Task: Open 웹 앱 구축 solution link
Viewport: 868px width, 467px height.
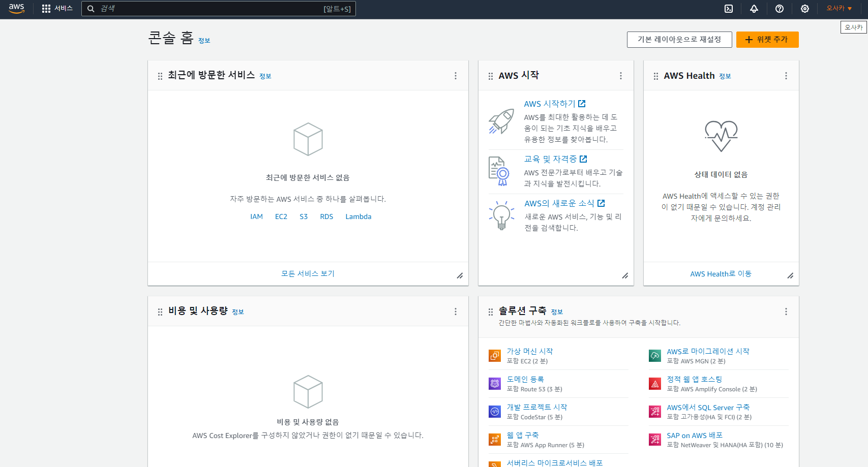Action: [x=523, y=435]
